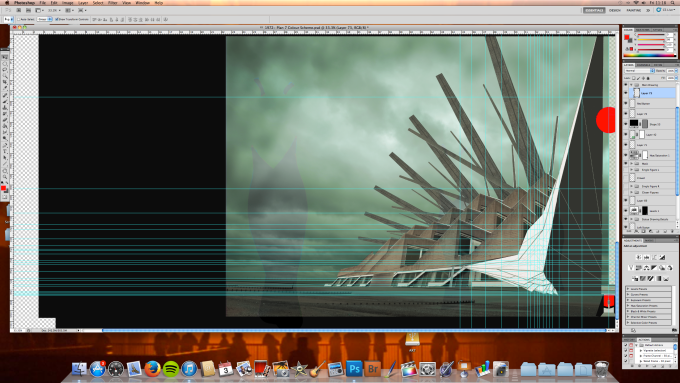Open Trash in the Dock

(x=601, y=369)
